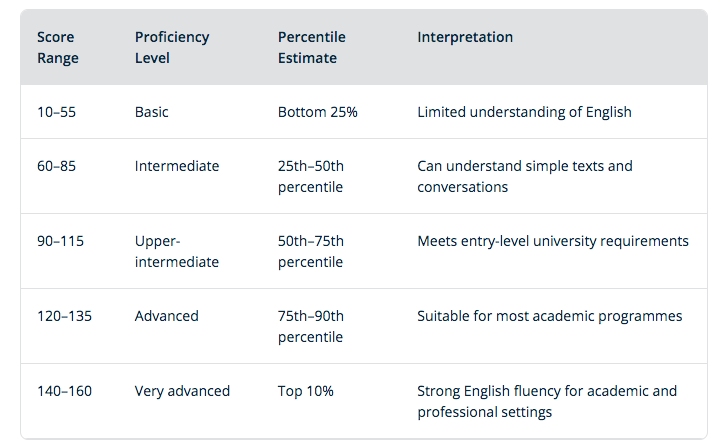Select the Percentile Estimate column header
724x447 pixels.
[312, 47]
